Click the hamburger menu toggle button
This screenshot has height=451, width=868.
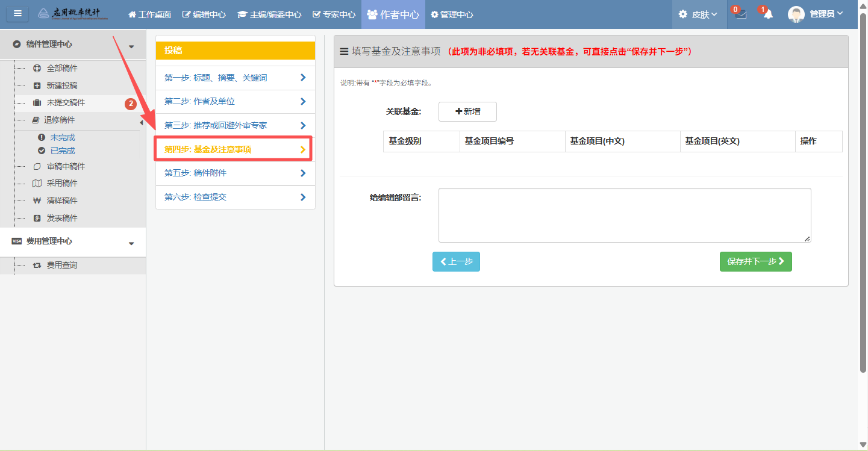[x=17, y=14]
